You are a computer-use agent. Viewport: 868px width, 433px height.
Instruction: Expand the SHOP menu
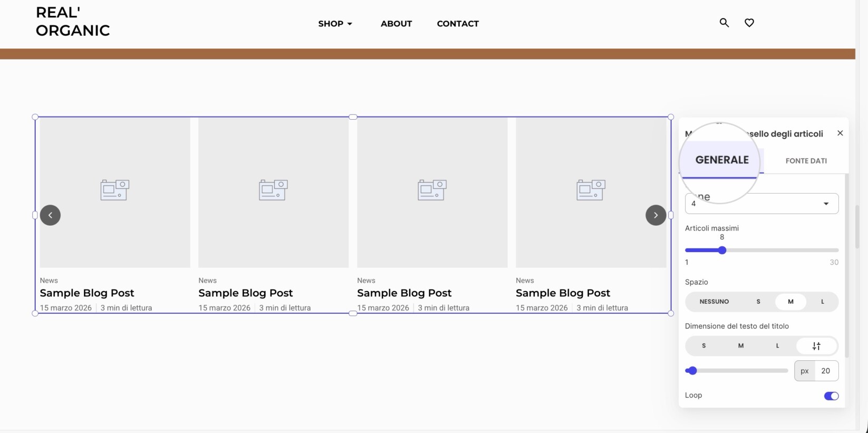point(335,24)
